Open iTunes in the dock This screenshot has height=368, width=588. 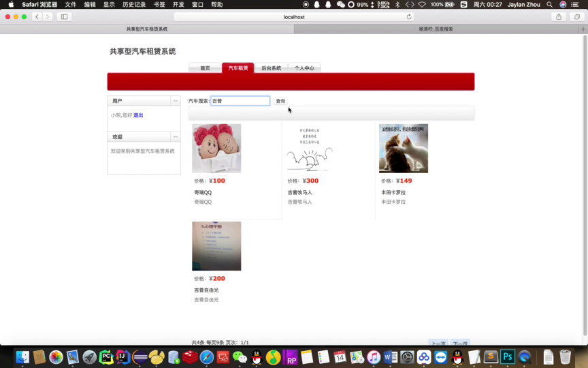pos(374,357)
